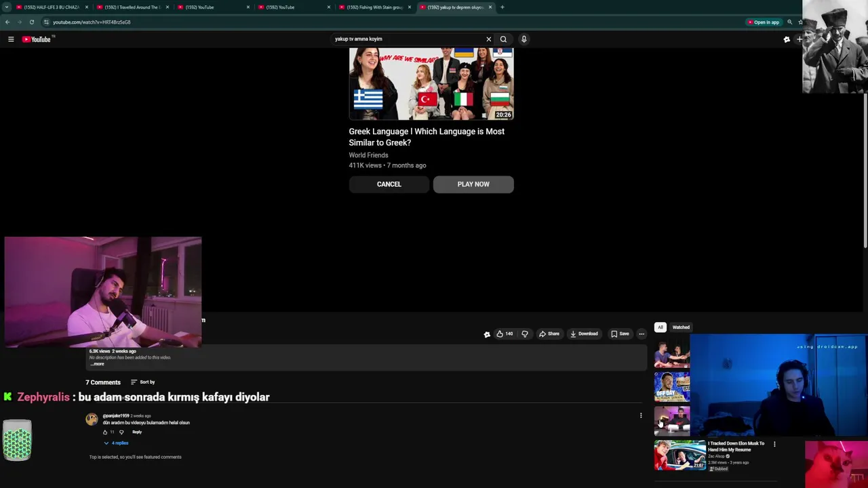The image size is (868, 488).
Task: Download this video
Action: click(584, 333)
